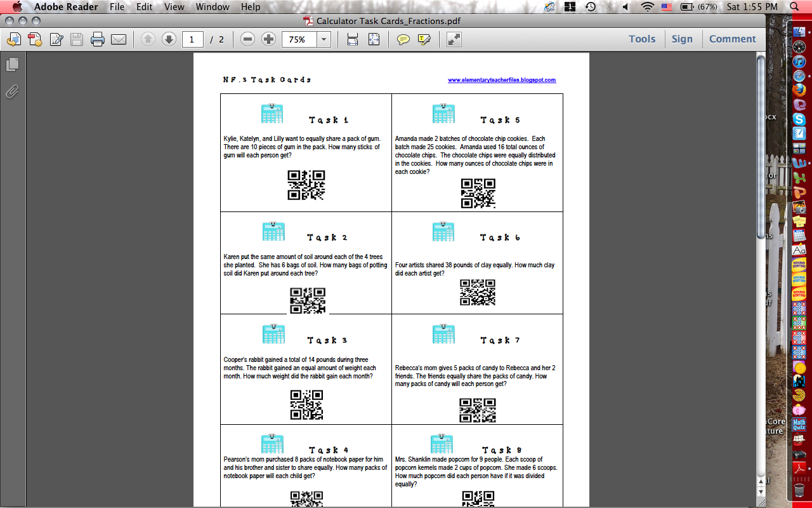Click the page number input field
The image size is (812, 508).
tap(192, 39)
